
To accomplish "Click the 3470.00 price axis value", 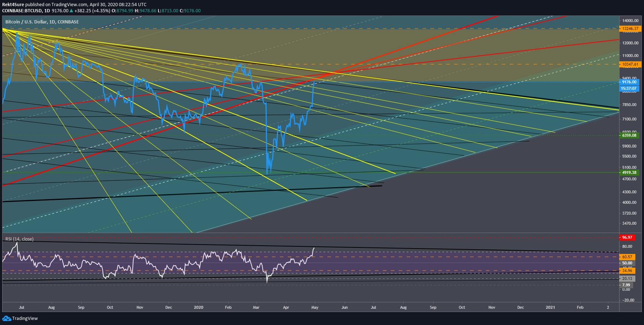I will pos(629,223).
